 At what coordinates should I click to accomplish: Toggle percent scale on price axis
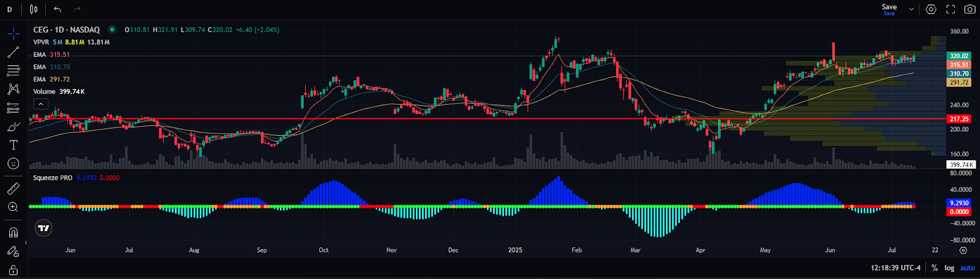pos(935,268)
